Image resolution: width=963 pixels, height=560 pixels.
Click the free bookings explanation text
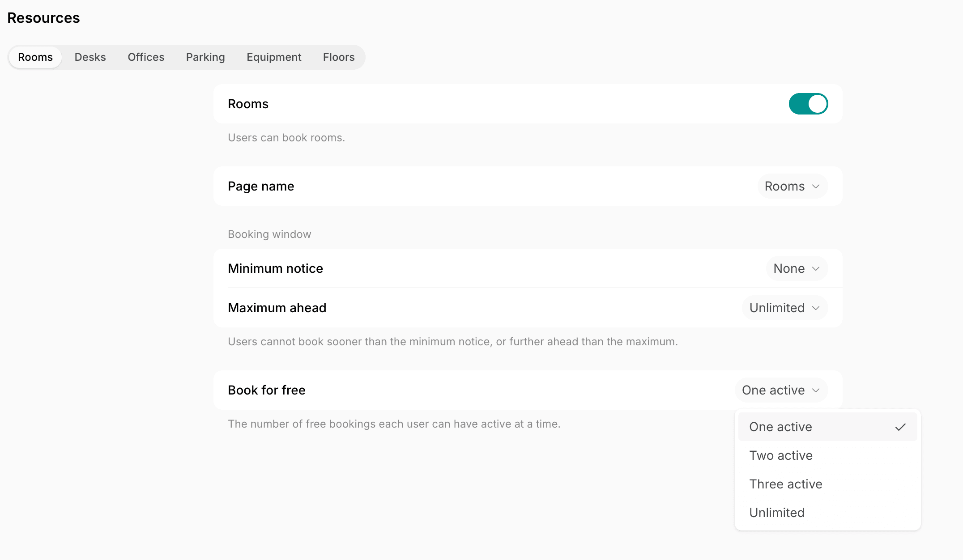[x=394, y=424]
